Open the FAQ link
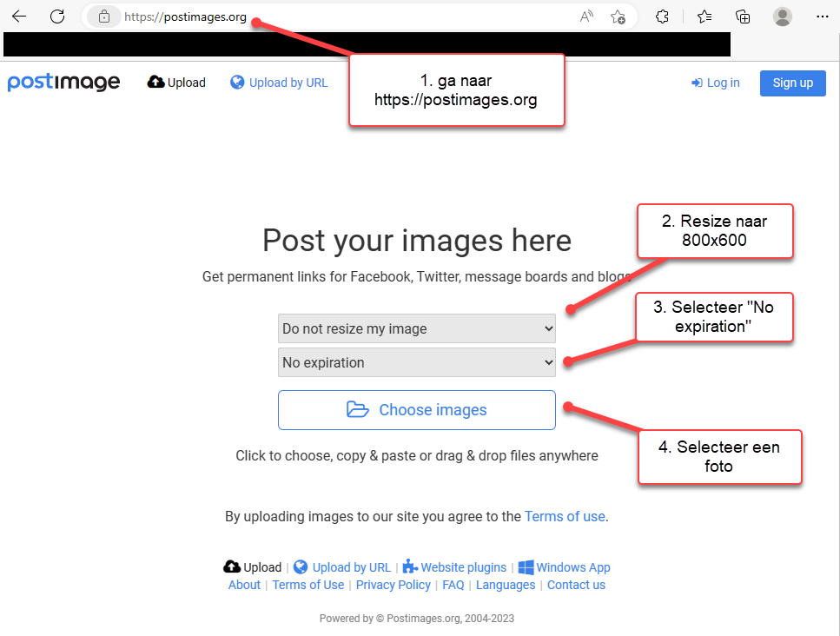Viewport: 840px width, 636px height. 453,585
